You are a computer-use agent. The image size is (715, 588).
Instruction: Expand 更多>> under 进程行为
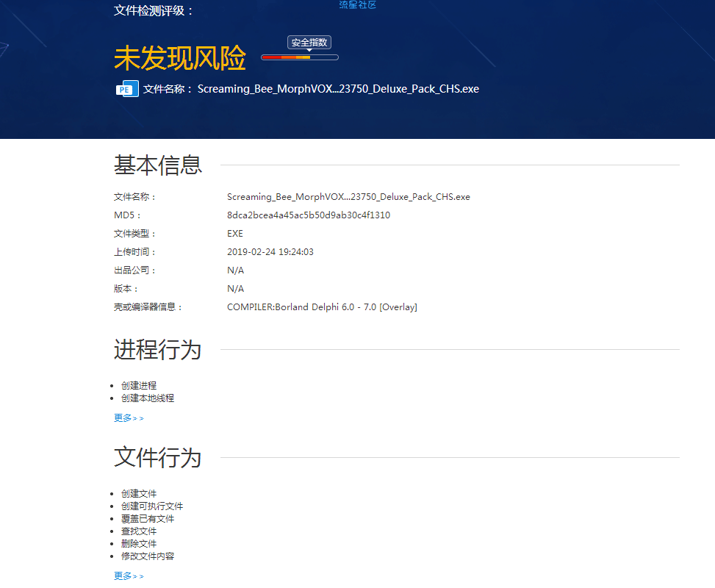pos(129,418)
